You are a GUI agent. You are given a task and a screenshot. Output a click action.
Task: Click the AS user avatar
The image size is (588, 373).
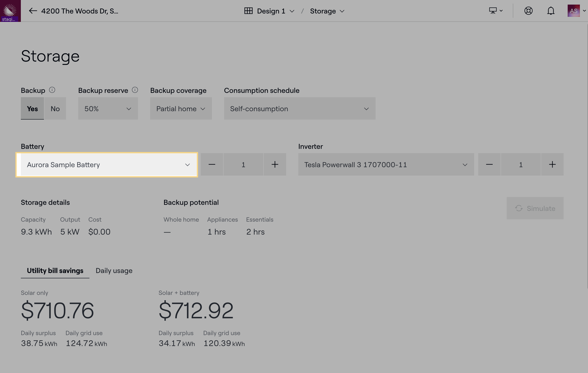[574, 11]
